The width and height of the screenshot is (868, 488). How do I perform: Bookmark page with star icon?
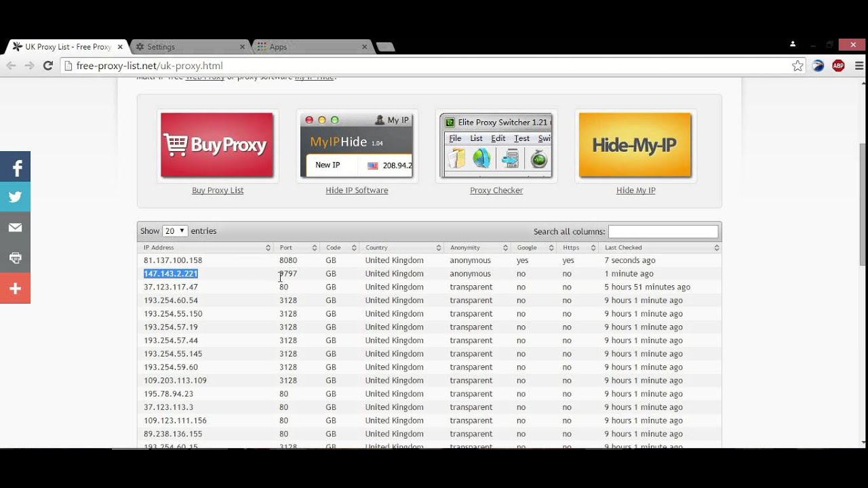(797, 66)
